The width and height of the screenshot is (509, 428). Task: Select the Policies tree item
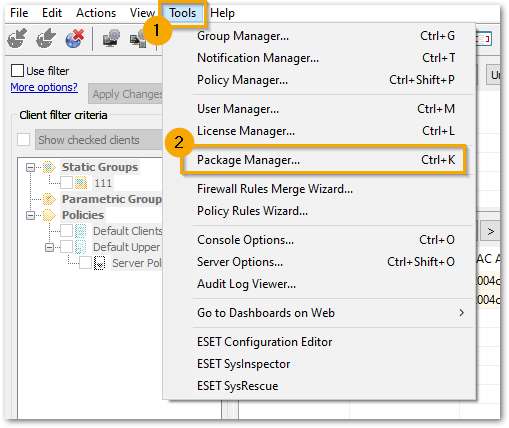(83, 215)
